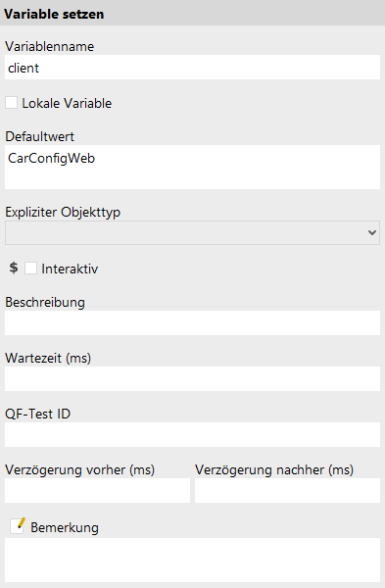
Task: Focus the Variablenname field containing client
Action: 192,68
